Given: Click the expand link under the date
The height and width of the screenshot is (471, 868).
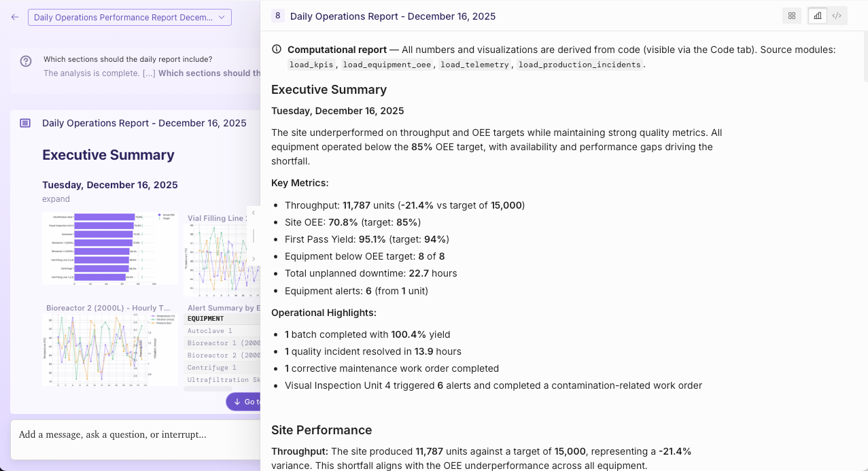Looking at the screenshot, I should click(x=56, y=199).
